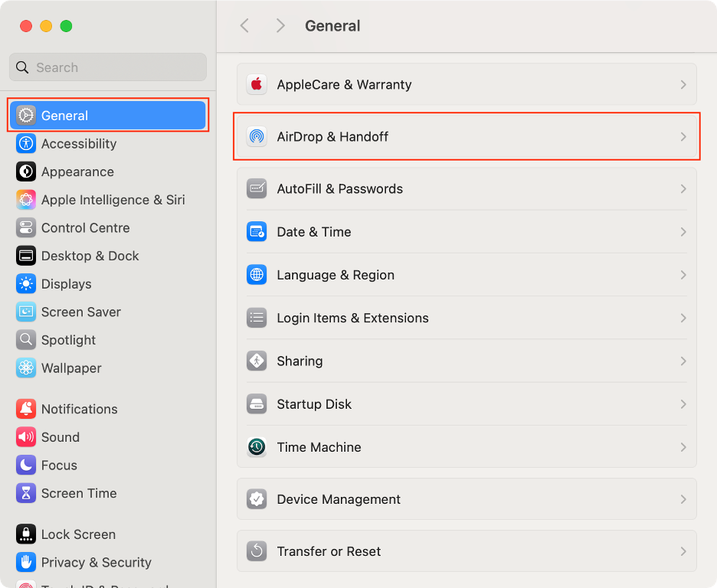Click the Focus moon icon
The height and width of the screenshot is (588, 717).
tap(26, 465)
